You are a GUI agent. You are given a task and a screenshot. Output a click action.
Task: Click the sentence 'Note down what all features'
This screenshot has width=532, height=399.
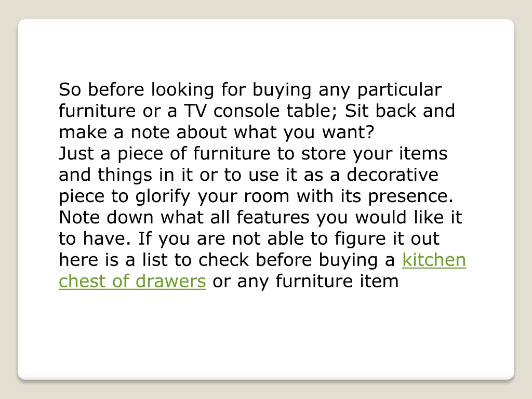click(184, 218)
